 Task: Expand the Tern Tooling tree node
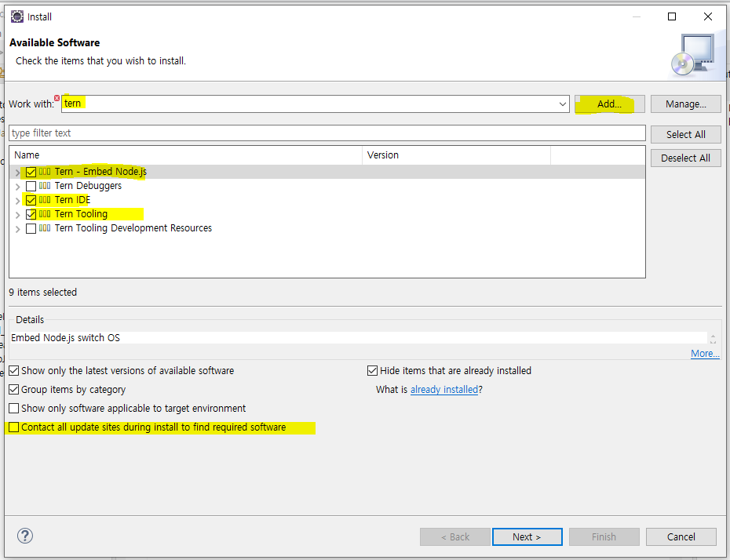click(x=18, y=215)
